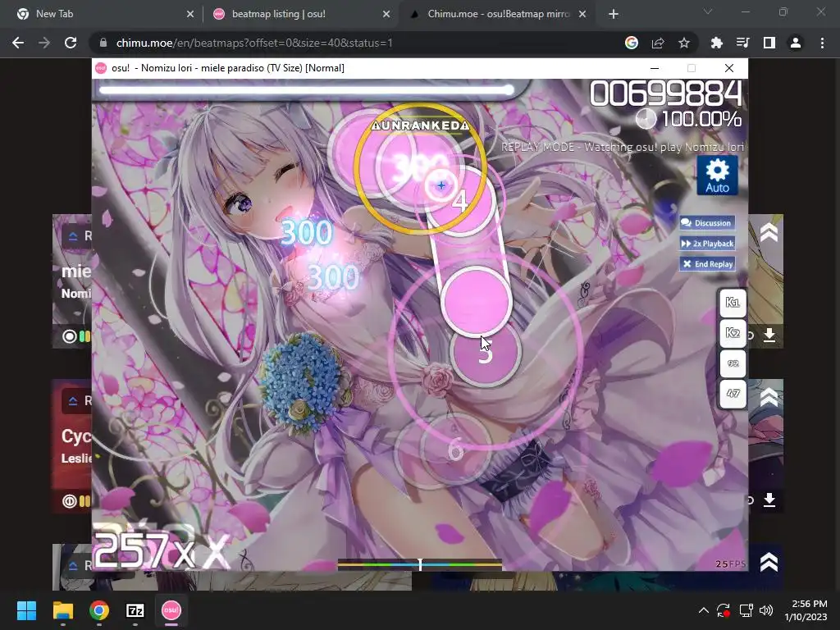
Task: Select the Chimu.moe beatmap mirror tab
Action: [x=498, y=14]
